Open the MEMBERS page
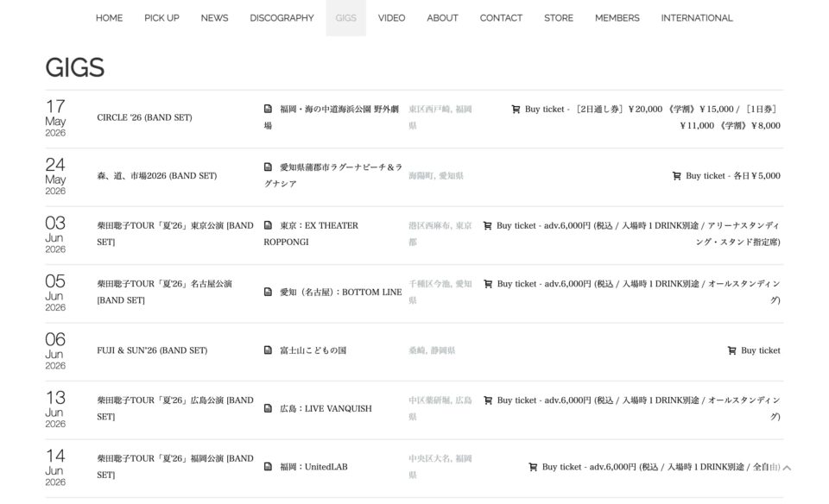The height and width of the screenshot is (504, 829). [617, 18]
